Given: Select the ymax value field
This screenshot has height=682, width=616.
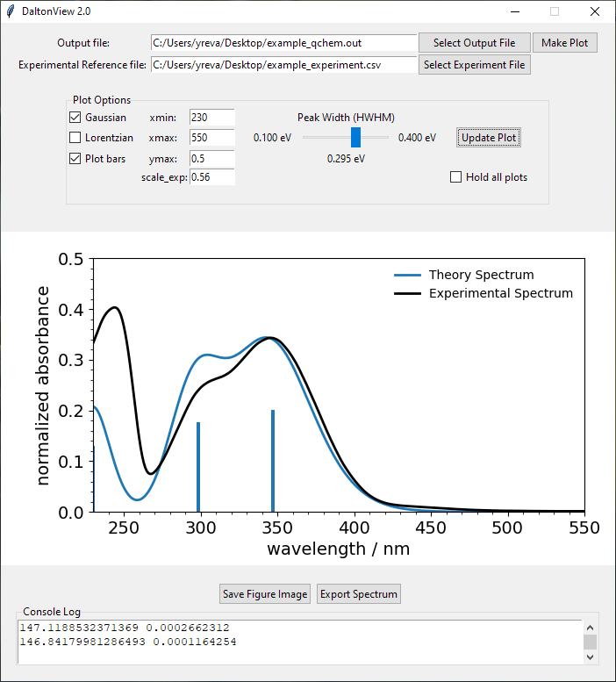Looking at the screenshot, I should point(211,159).
